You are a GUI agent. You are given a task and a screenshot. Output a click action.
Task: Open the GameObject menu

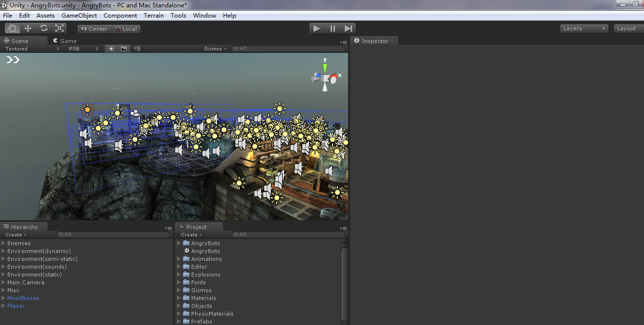tap(79, 16)
